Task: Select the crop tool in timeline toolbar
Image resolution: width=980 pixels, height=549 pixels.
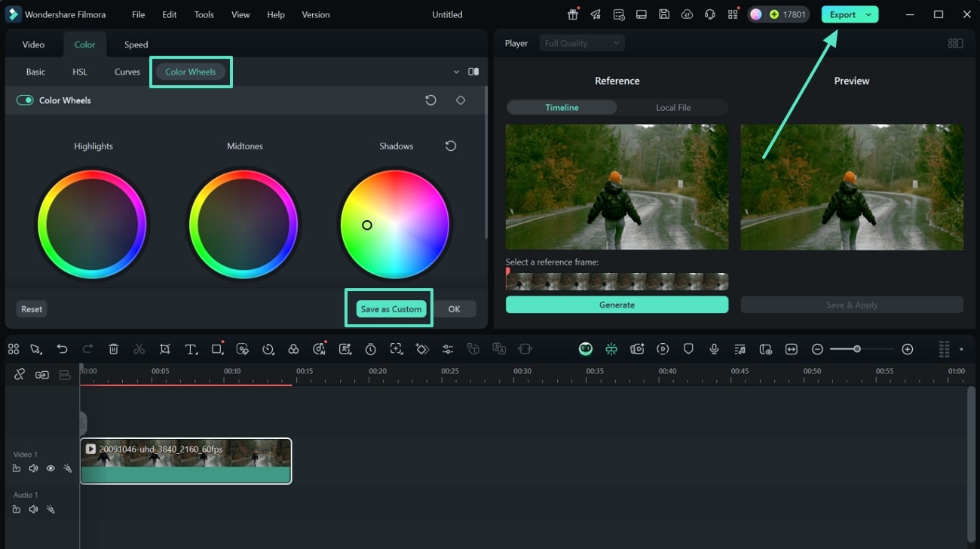Action: click(165, 349)
